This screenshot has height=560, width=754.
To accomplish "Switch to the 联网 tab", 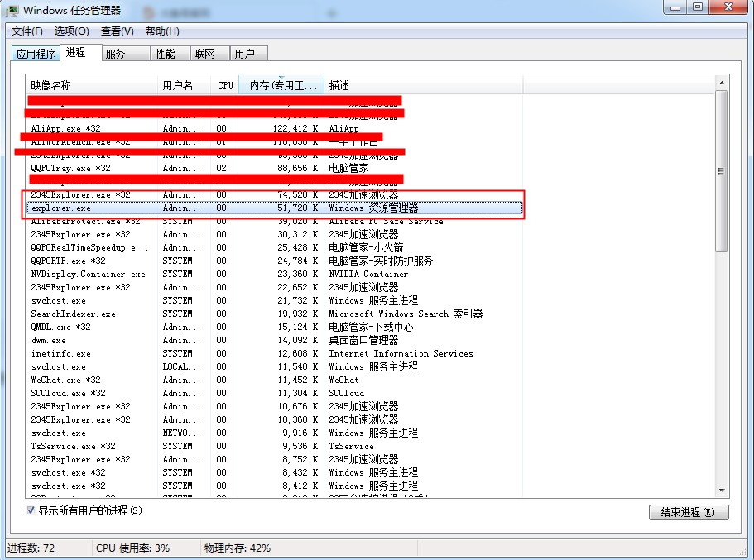I will 210,54.
